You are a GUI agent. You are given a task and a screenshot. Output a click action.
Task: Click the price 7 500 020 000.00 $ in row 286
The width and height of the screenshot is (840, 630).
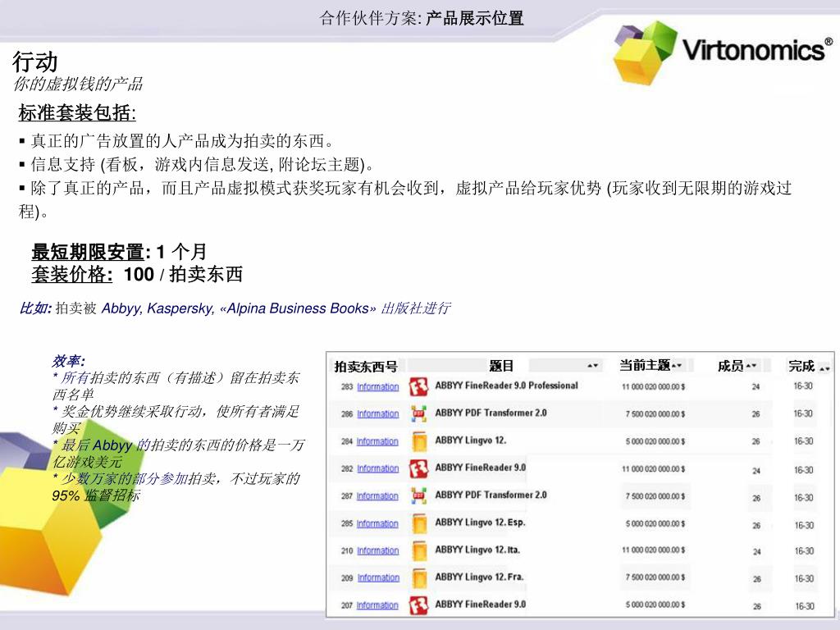[655, 414]
